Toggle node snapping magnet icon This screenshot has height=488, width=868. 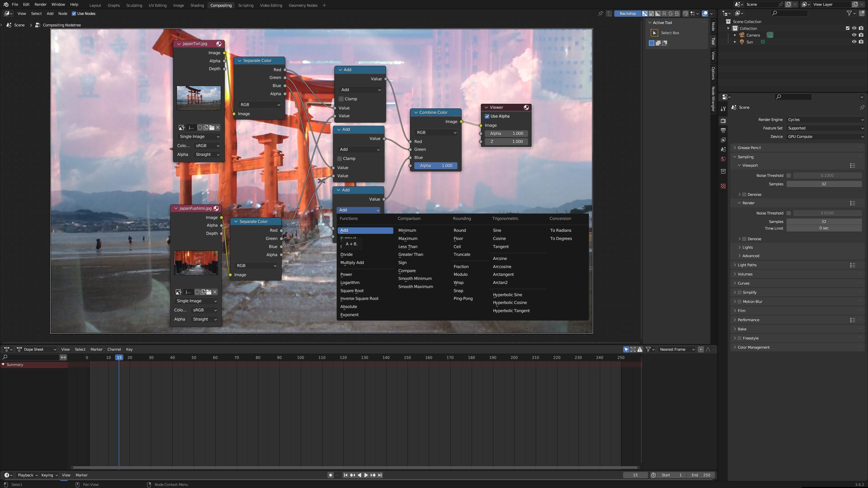(x=685, y=14)
